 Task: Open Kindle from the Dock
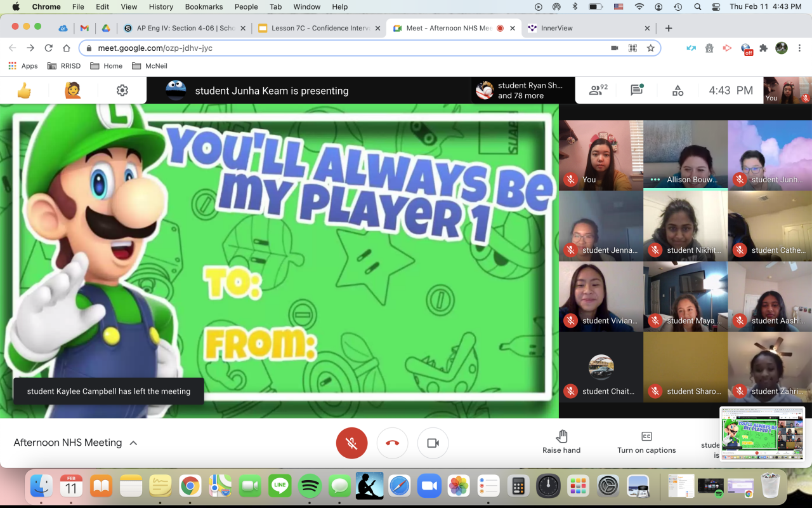click(x=370, y=486)
